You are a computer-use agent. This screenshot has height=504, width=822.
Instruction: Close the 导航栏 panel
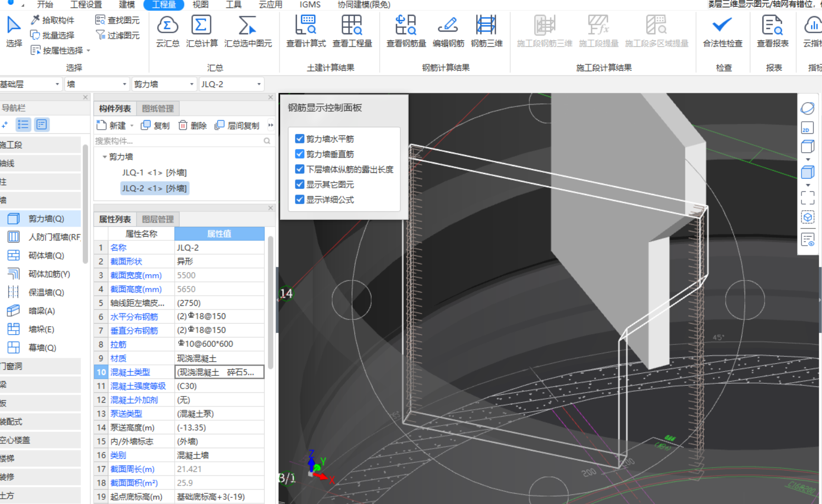(x=85, y=98)
